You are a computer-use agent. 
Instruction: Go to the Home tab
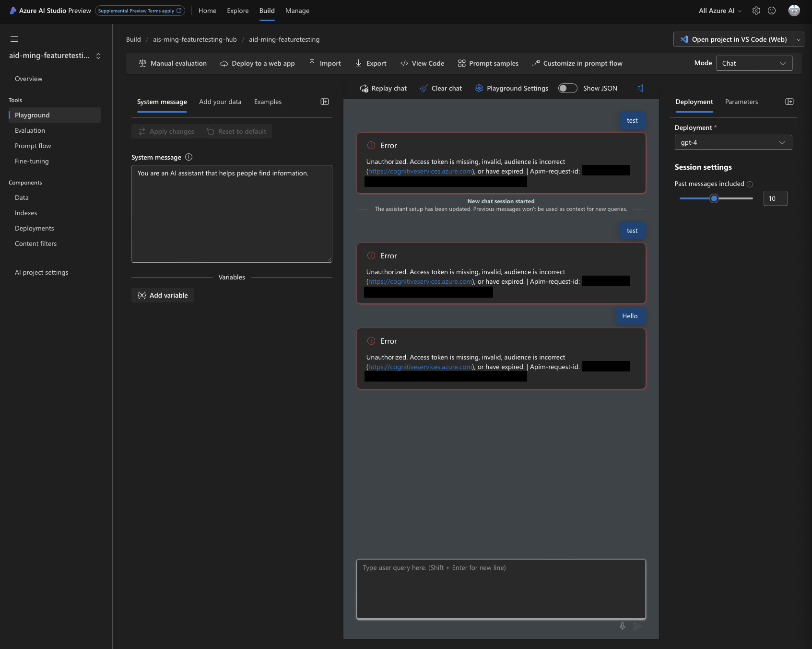tap(207, 11)
